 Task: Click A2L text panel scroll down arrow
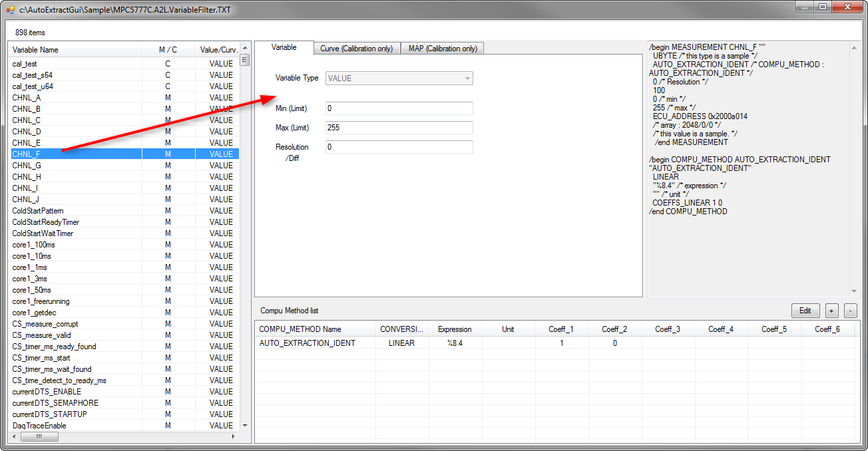coord(854,291)
